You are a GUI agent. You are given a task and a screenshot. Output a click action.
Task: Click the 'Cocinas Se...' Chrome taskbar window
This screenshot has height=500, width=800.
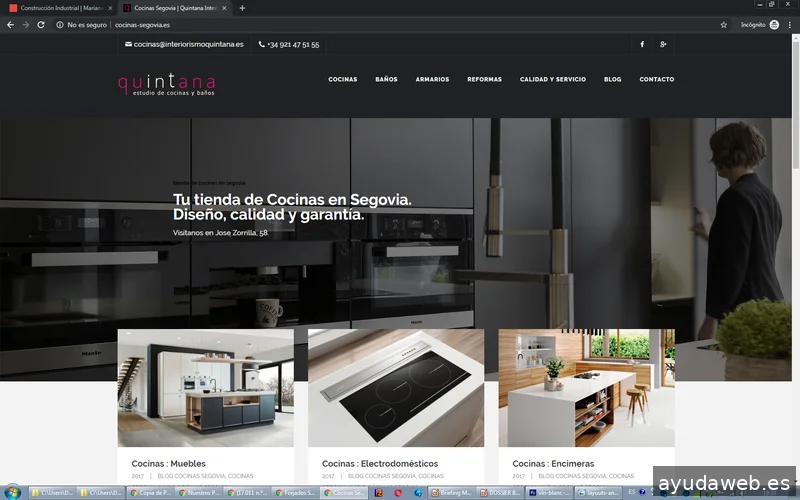(344, 492)
